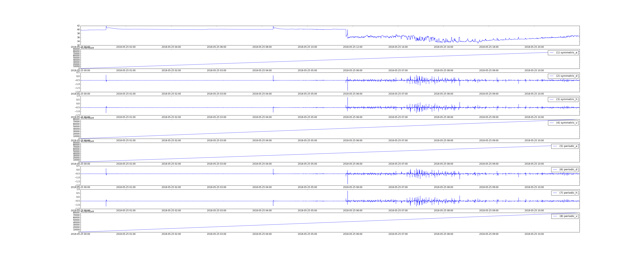Viewport: 644px width, 258px height.
Task: Click the "2018-05-25 16:00" x-axis tick label
Action: 443,47
